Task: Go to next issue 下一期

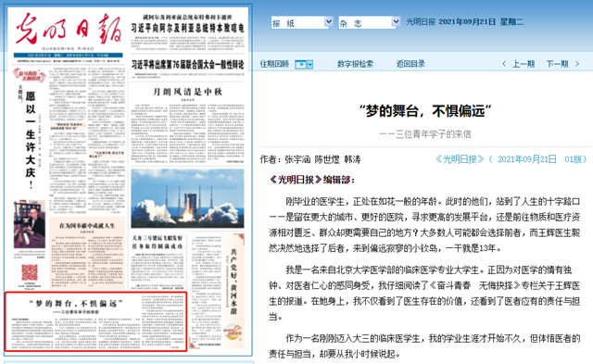Action: 557,64
